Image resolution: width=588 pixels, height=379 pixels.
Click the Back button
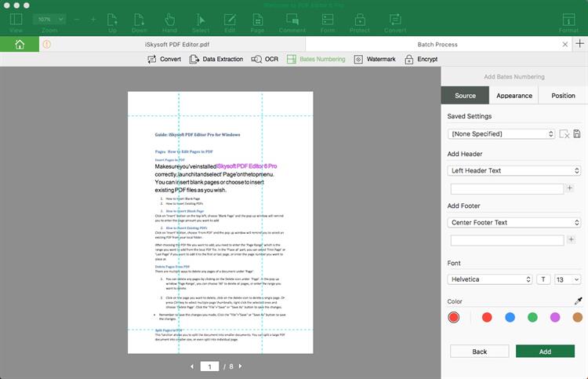point(479,352)
